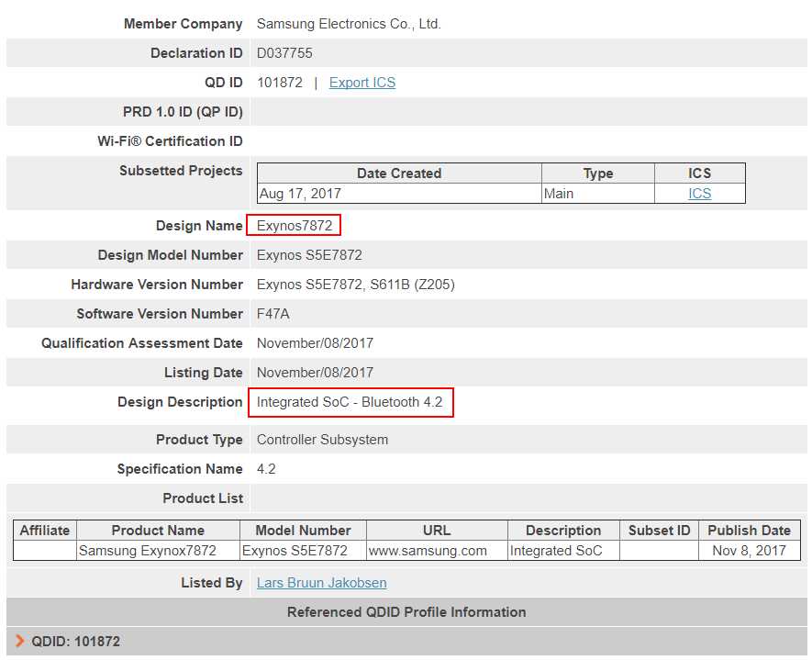Click the Publish Date column header
The image size is (812, 660).
[x=749, y=531]
